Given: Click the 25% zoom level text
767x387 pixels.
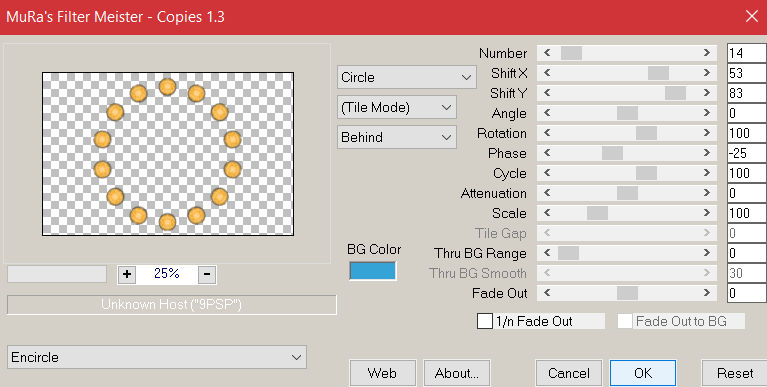Looking at the screenshot, I should 167,273.
